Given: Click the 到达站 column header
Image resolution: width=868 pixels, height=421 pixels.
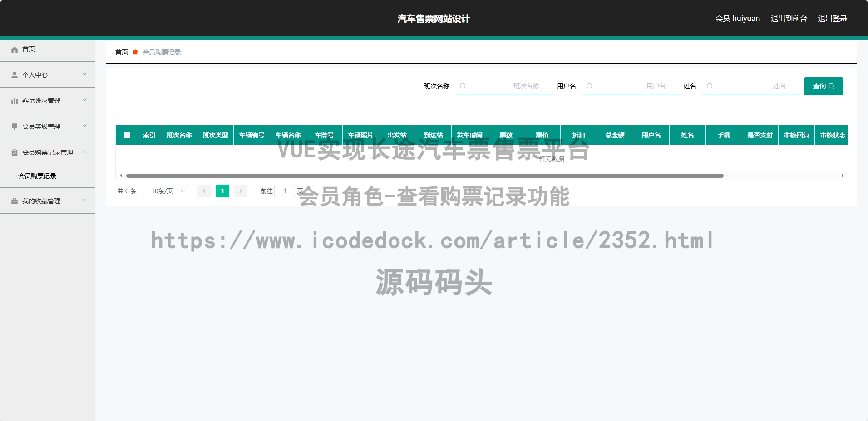Looking at the screenshot, I should click(x=434, y=135).
